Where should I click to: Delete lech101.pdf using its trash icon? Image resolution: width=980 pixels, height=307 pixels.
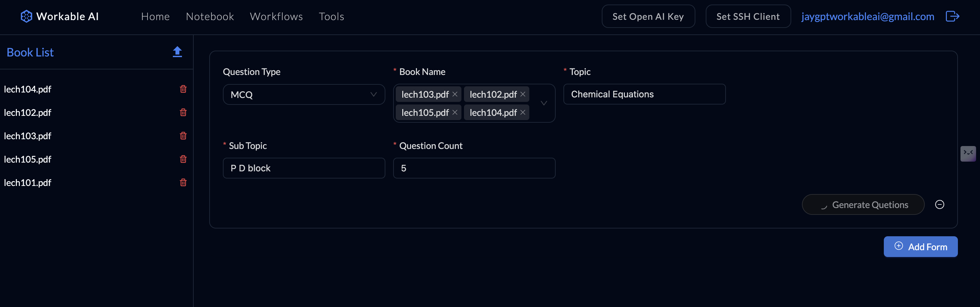coord(183,183)
